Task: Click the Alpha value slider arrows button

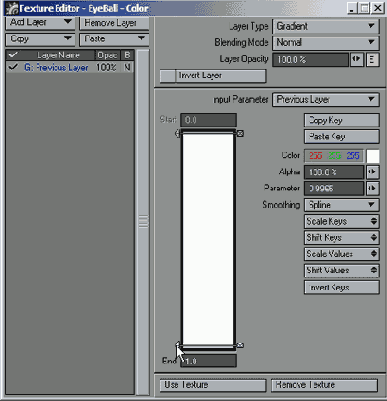Action: (x=372, y=172)
